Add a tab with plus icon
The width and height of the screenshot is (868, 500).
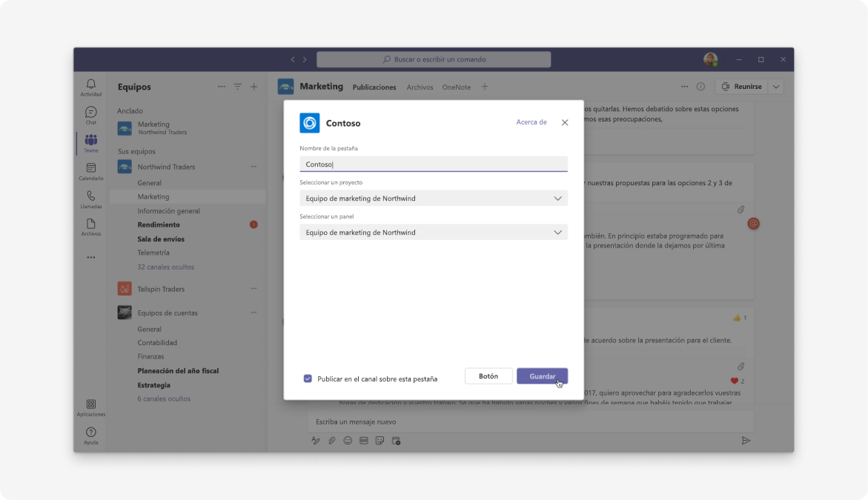point(484,87)
